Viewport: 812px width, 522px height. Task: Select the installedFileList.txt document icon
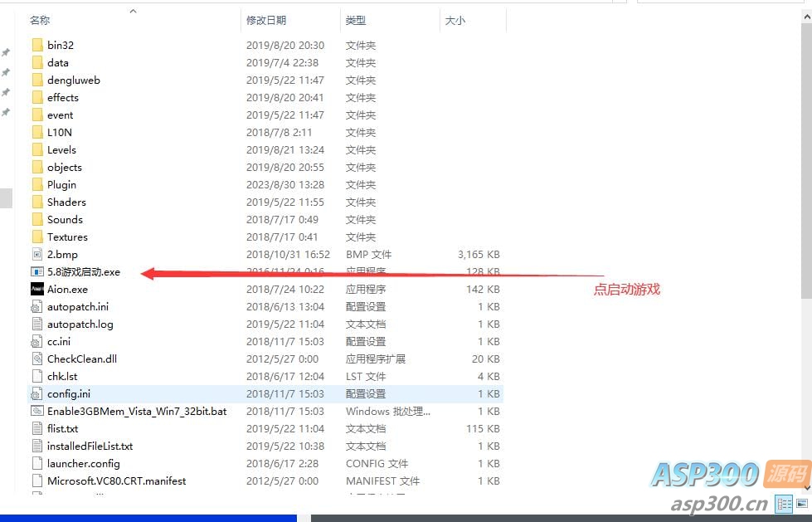[37, 446]
